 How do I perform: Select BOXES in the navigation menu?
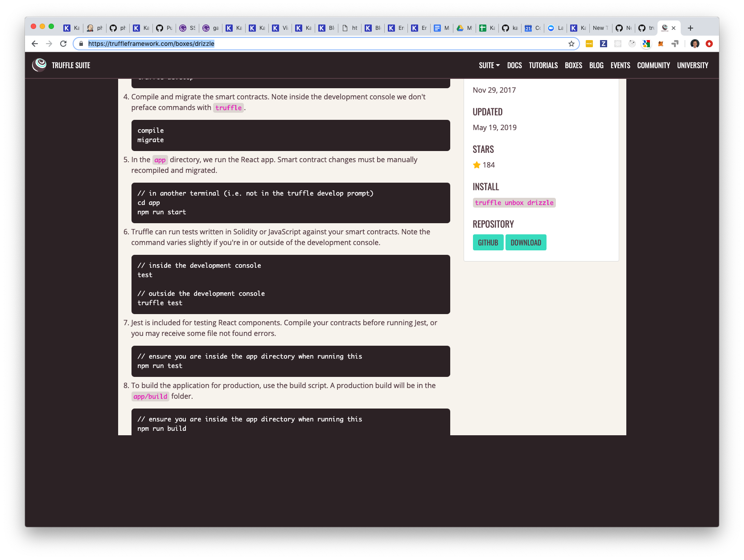[x=573, y=65]
